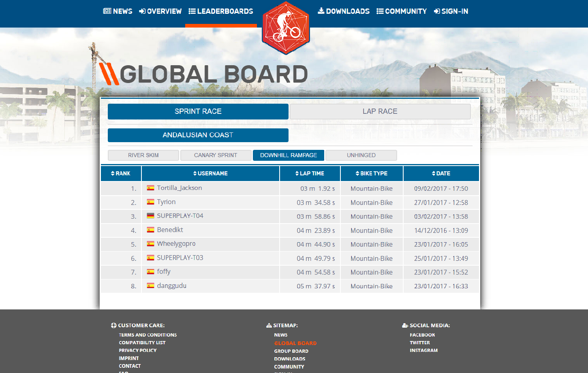Click the arrow icon beside OVERVIEW
This screenshot has width=588, height=373.
(142, 11)
